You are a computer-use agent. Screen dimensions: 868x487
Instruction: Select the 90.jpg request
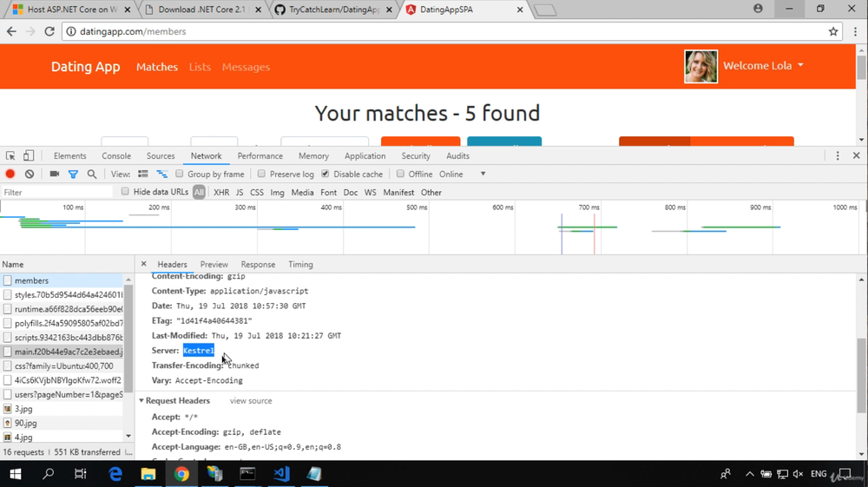[x=62, y=423]
